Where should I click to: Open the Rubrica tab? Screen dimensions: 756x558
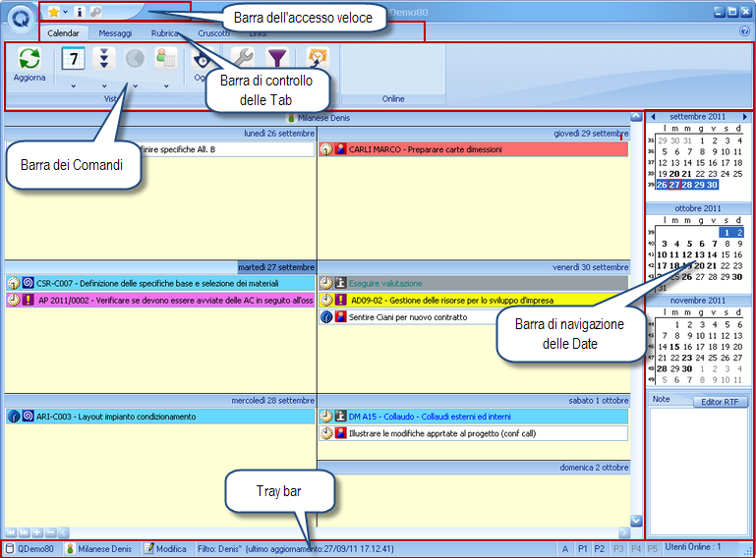164,33
